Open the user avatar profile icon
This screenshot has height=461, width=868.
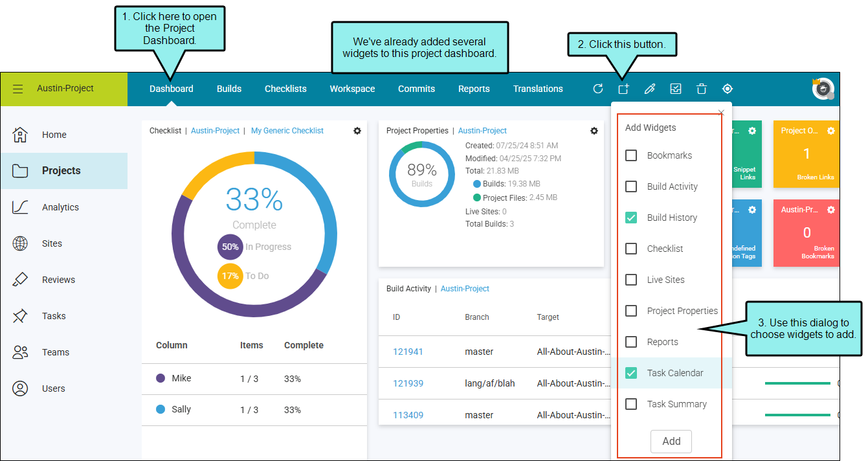click(x=823, y=89)
